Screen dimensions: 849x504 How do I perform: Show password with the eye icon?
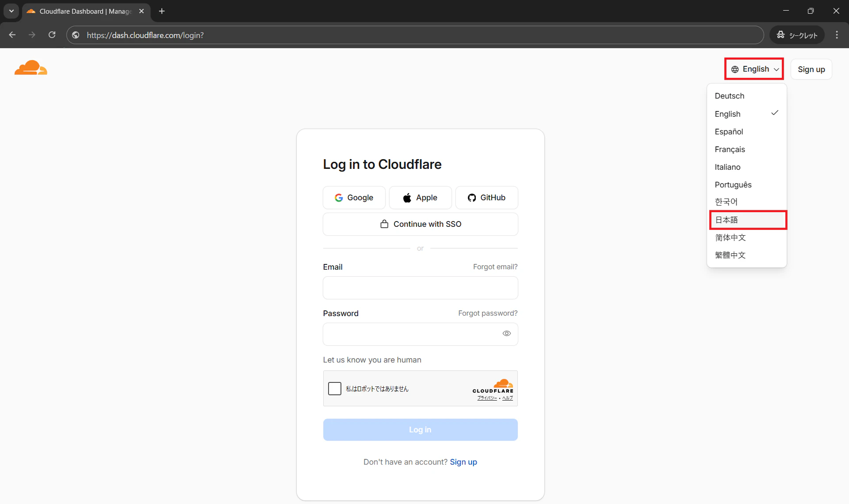point(507,334)
